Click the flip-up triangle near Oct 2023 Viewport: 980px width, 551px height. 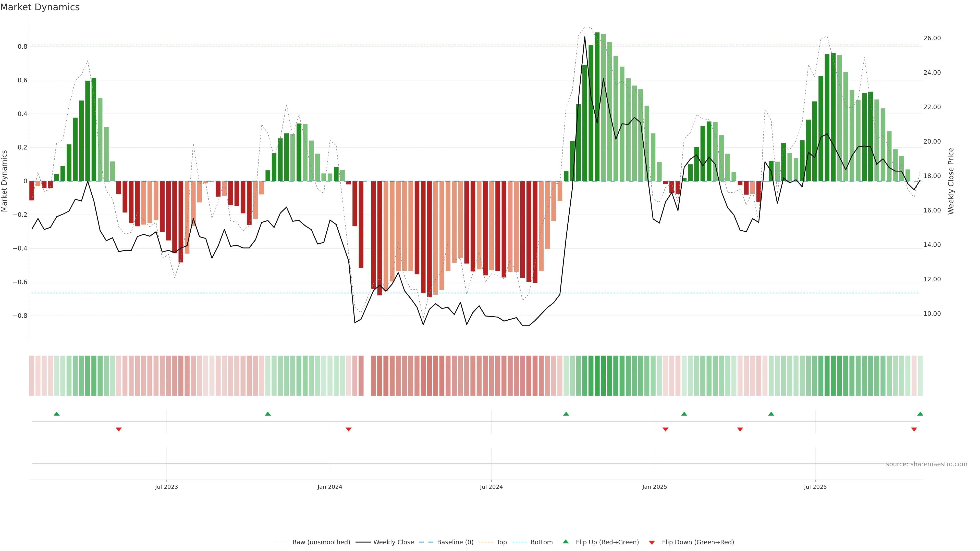(x=268, y=414)
